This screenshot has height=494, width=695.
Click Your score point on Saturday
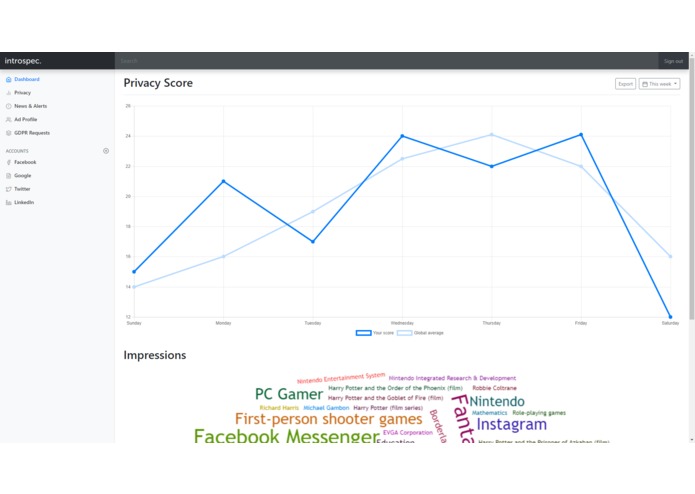(670, 317)
